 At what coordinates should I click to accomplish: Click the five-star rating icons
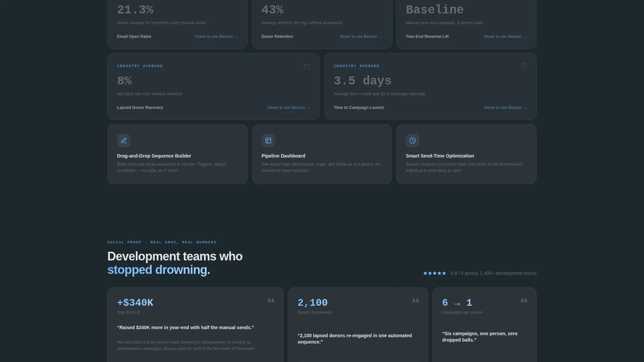[x=435, y=273]
